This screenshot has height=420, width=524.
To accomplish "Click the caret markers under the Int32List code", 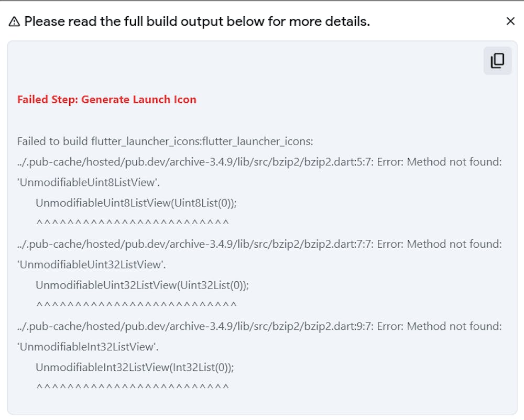I will (133, 388).
